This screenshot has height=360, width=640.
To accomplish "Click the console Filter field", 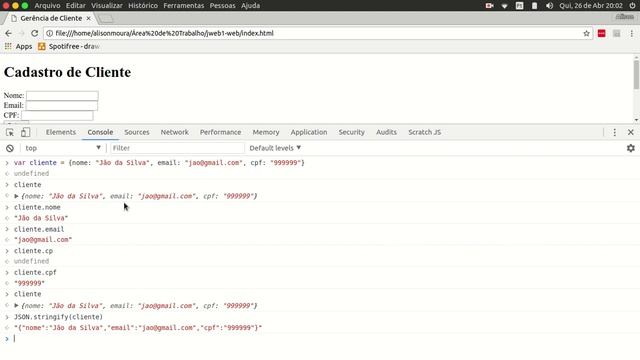I will coord(177,148).
